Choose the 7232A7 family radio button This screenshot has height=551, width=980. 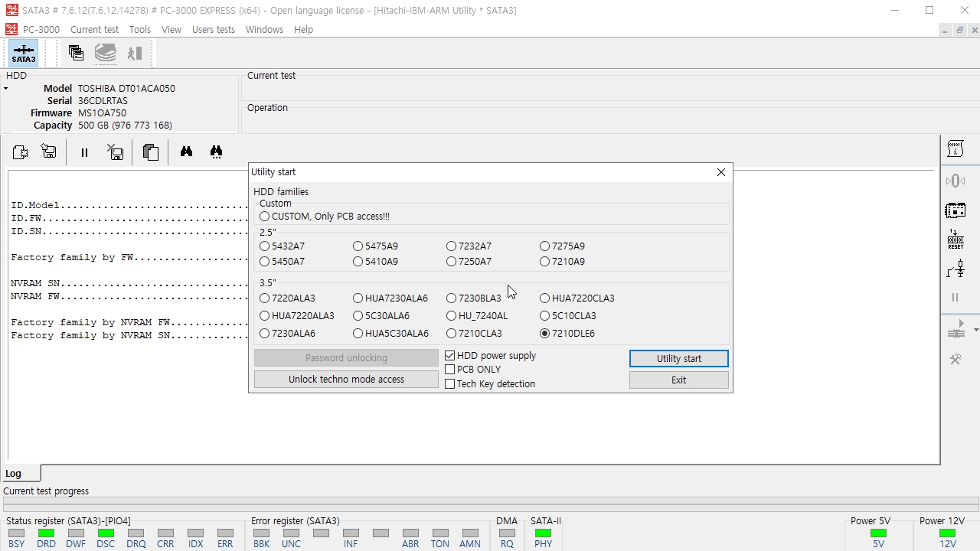click(x=451, y=246)
